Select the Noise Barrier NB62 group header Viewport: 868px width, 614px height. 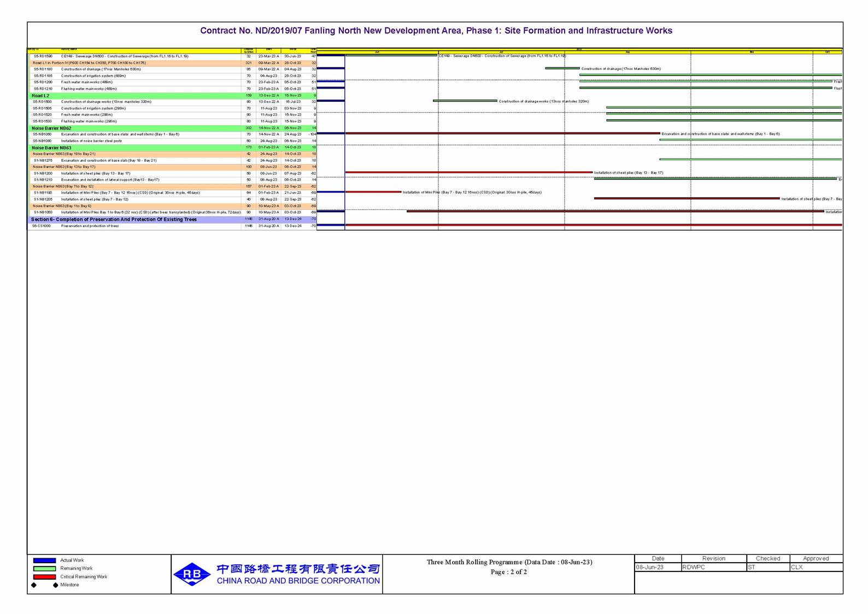[172, 128]
